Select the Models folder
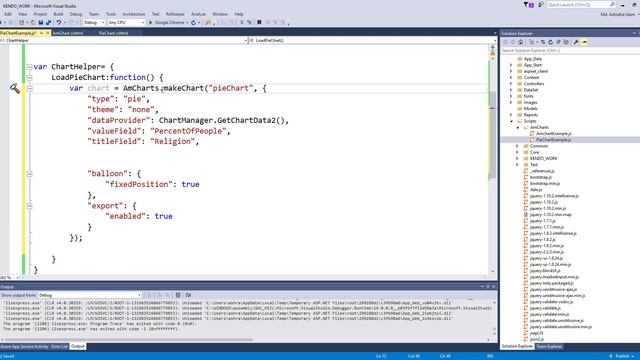This screenshot has width=640, height=360. pos(530,109)
